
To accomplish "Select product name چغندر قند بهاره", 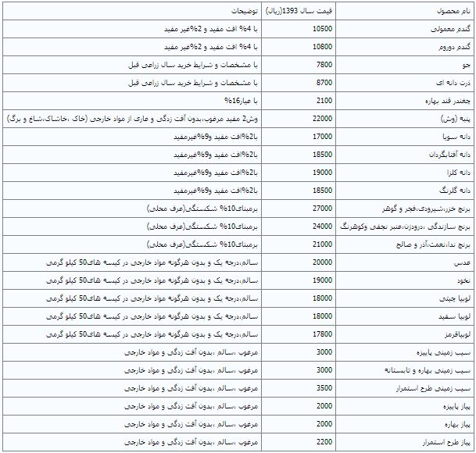I will coord(447,101).
